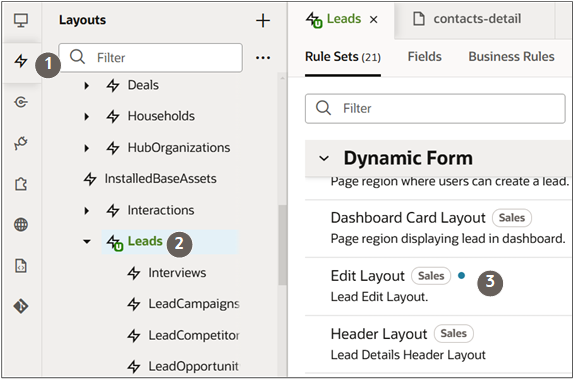574x379 pixels.
Task: Collapse the Dynamic Form section
Action: [x=324, y=158]
